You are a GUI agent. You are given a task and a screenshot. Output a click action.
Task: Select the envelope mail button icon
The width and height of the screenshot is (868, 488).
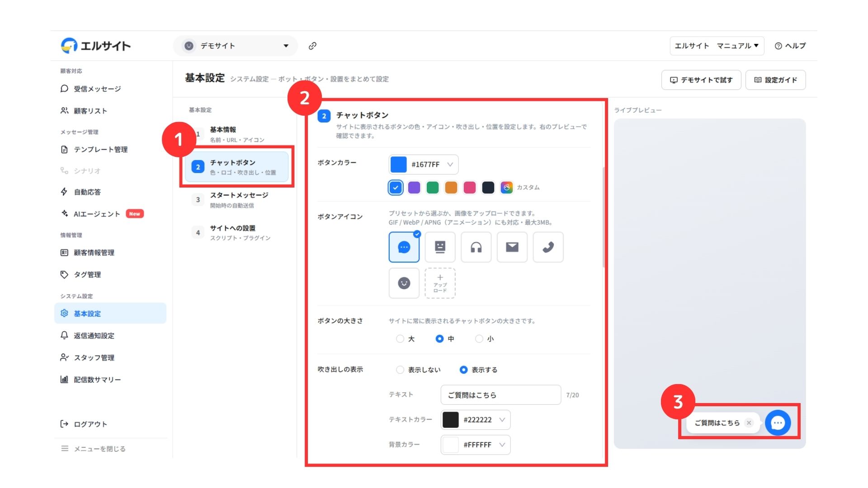pos(512,247)
